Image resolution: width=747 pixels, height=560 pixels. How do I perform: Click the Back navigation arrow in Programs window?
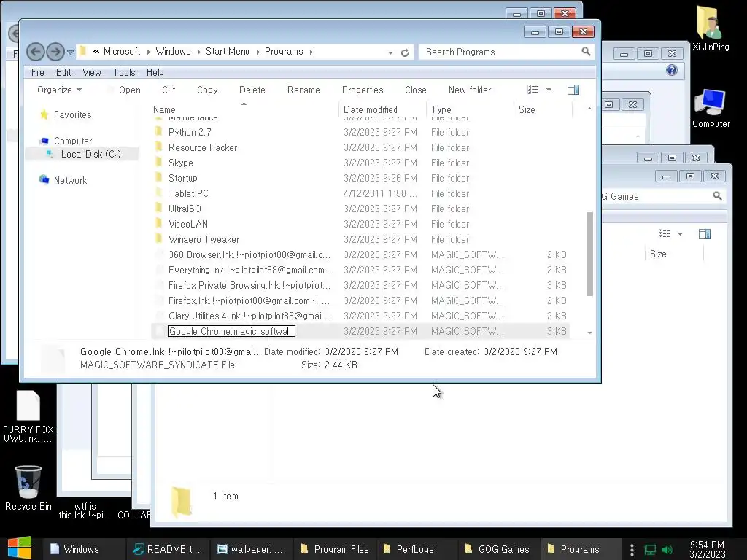tap(35, 52)
